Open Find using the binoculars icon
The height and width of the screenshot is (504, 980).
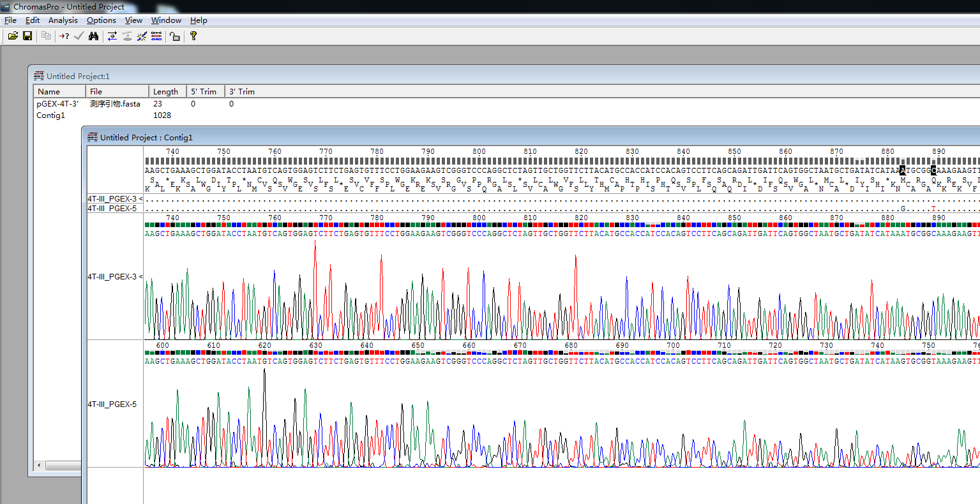[x=94, y=36]
